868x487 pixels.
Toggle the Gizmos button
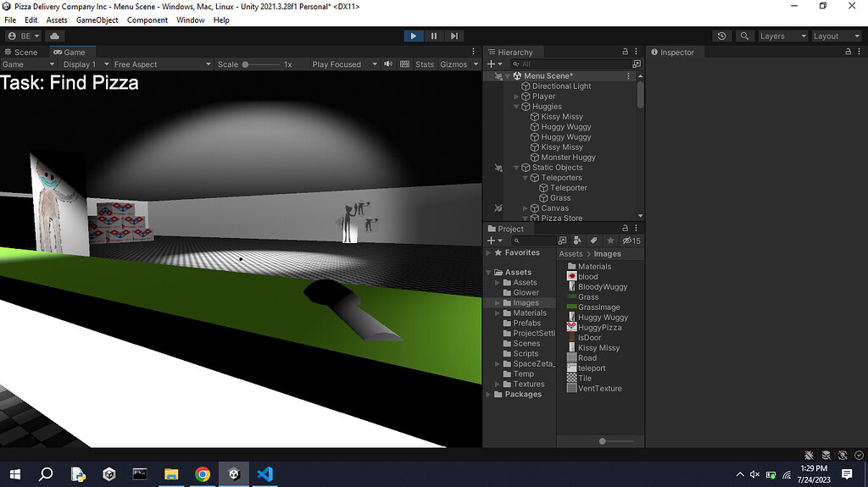click(x=453, y=64)
